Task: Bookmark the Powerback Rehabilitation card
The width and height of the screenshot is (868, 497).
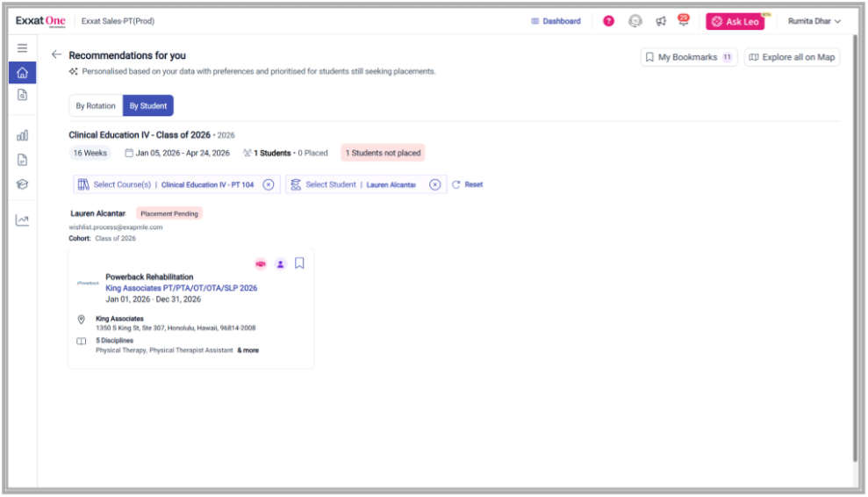Action: coord(299,263)
